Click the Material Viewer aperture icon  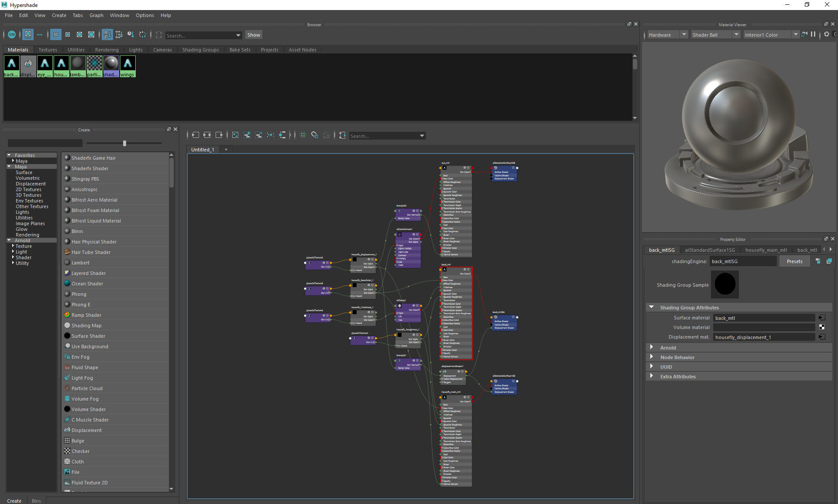[827, 34]
